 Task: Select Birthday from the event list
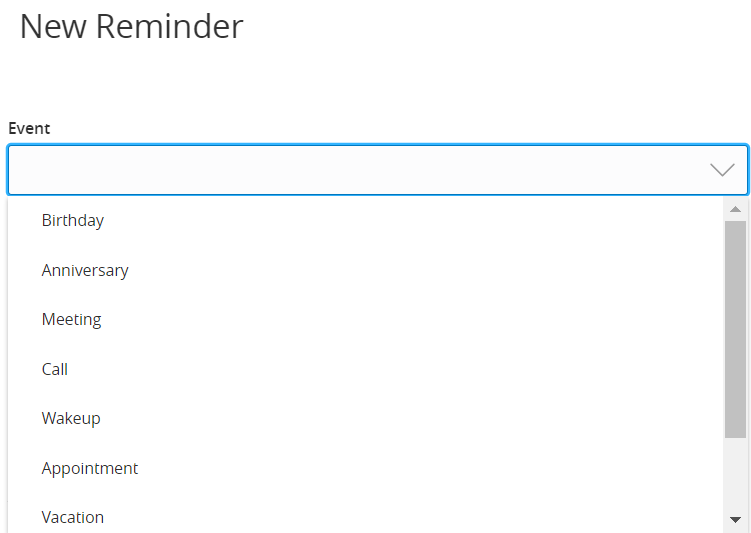[73, 221]
